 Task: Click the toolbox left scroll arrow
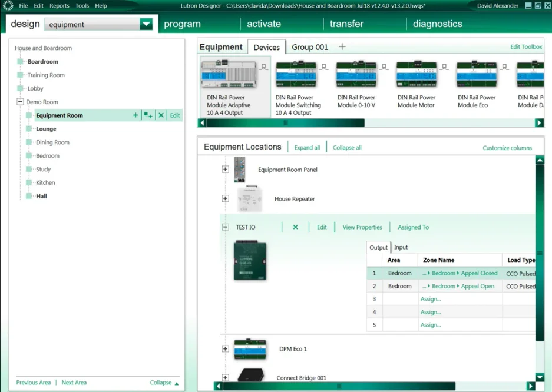pyautogui.click(x=202, y=122)
